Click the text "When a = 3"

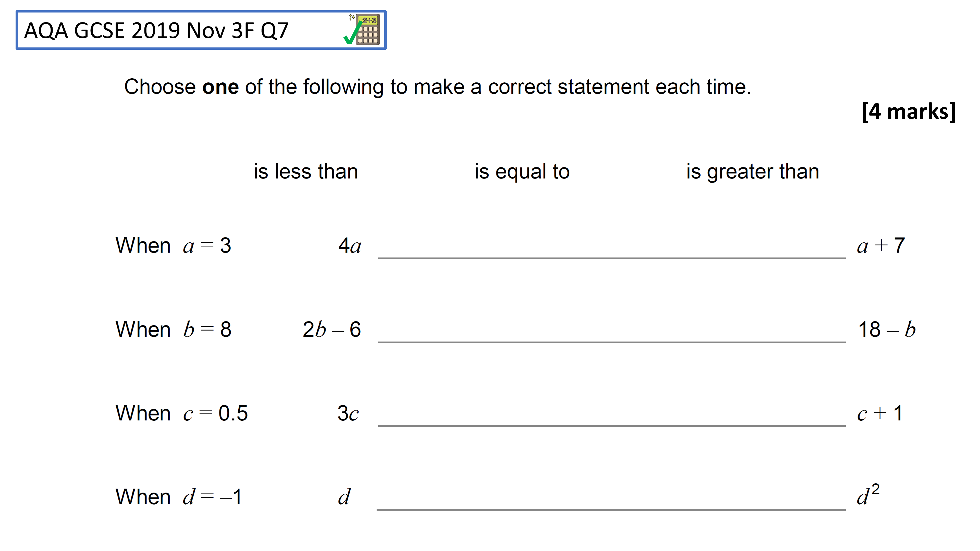tap(173, 246)
